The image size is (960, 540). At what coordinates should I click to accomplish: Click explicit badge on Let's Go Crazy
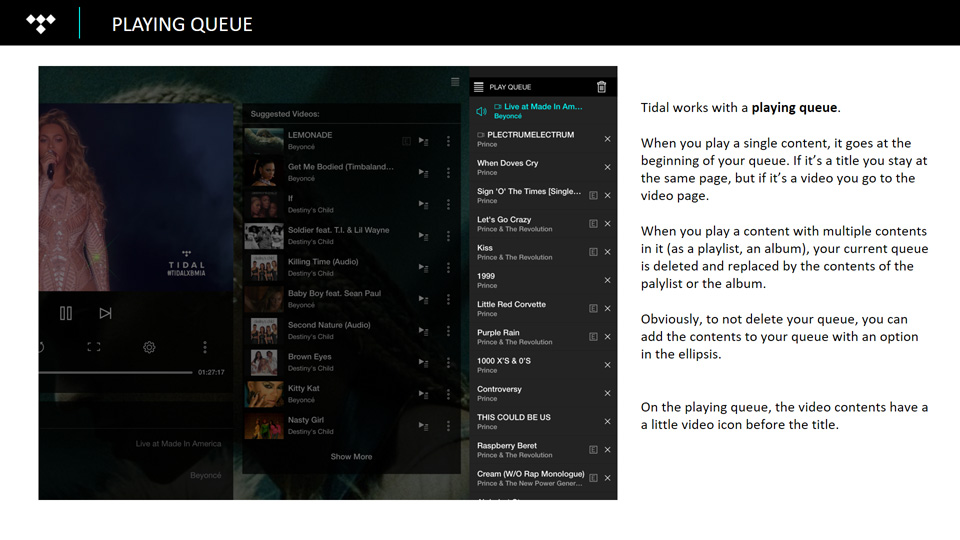593,223
